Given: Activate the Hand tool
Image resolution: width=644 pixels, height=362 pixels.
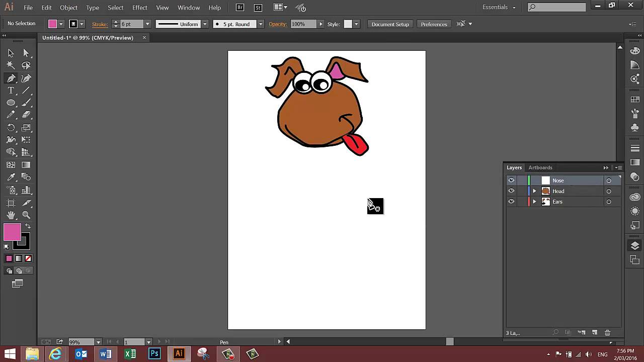Looking at the screenshot, I should tap(11, 215).
